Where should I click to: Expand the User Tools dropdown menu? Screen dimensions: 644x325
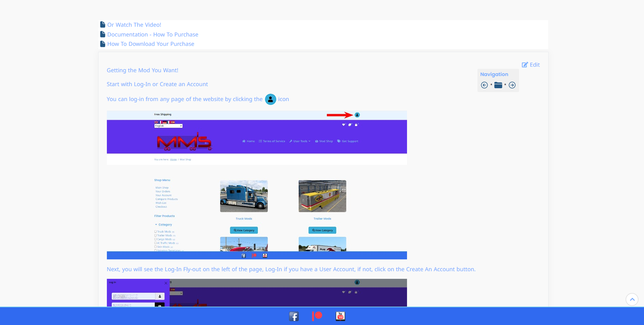pyautogui.click(x=300, y=141)
